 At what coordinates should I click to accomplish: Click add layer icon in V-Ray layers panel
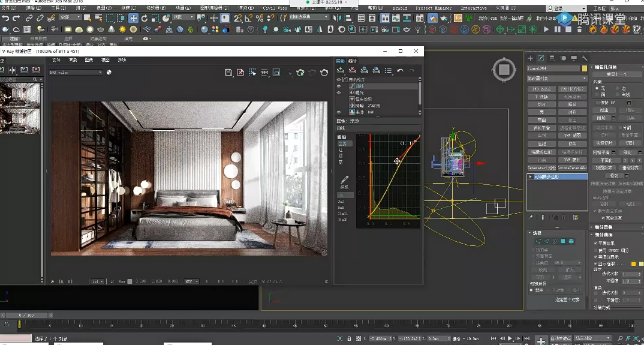tap(341, 70)
